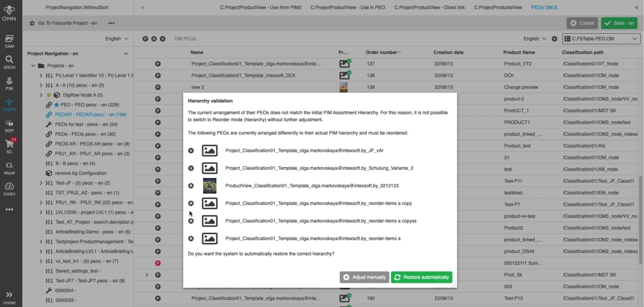Switch to the C.ProjectProductsView tab

(498, 7)
